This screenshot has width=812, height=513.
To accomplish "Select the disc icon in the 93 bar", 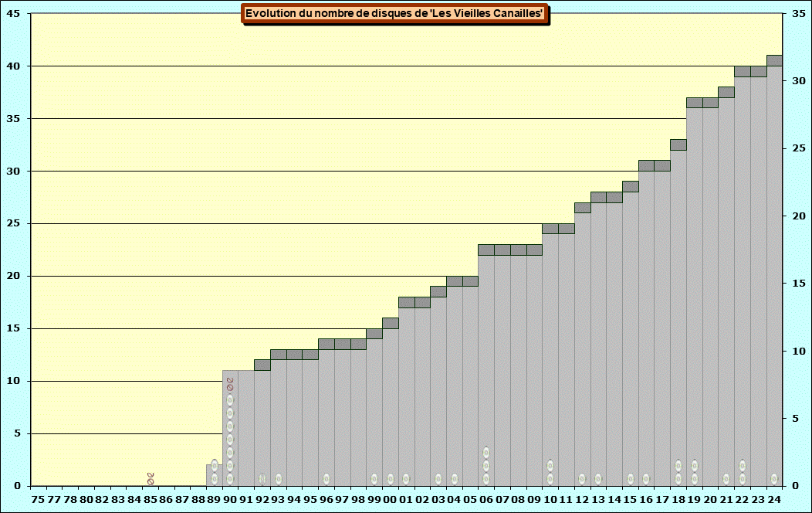I will click(x=279, y=479).
